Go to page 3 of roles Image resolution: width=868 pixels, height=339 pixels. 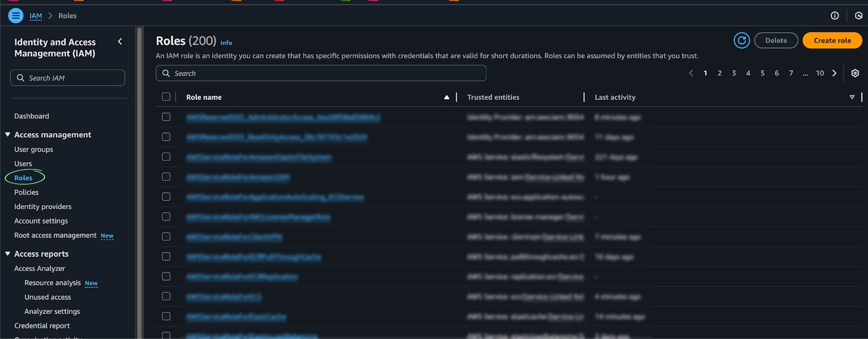(x=734, y=73)
